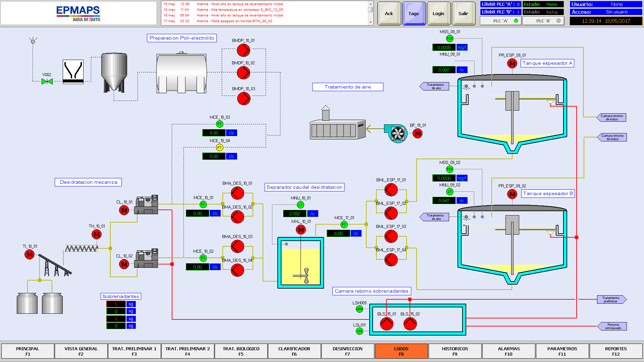Toggle the PLC 'A' selector
The image size is (644, 362).
501,21
